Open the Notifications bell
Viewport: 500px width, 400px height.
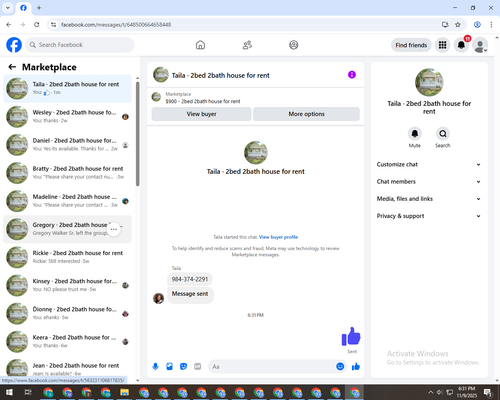(461, 45)
